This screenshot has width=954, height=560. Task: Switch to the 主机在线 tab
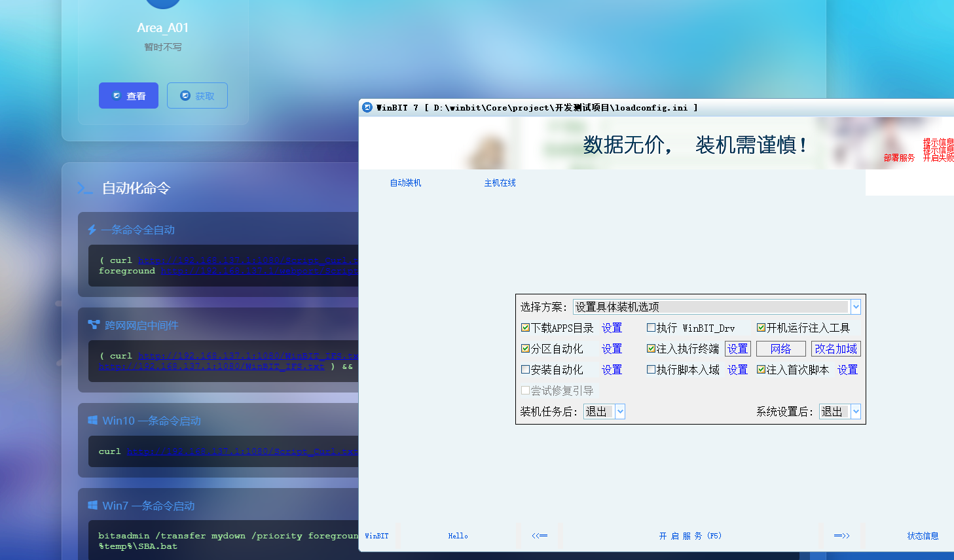(x=500, y=183)
